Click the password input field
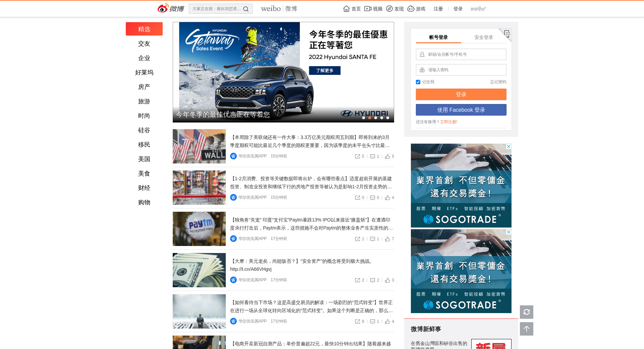This screenshot has width=644, height=349. click(x=465, y=70)
